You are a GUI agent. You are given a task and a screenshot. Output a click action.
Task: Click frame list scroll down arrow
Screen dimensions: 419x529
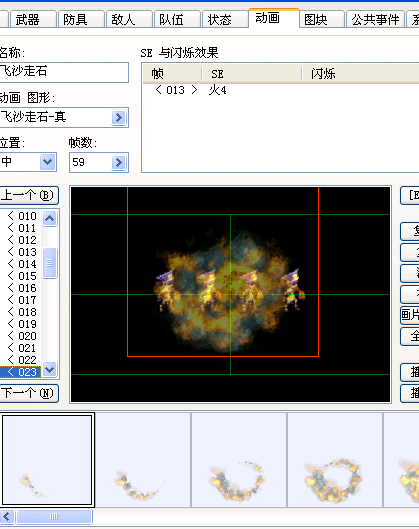50,369
